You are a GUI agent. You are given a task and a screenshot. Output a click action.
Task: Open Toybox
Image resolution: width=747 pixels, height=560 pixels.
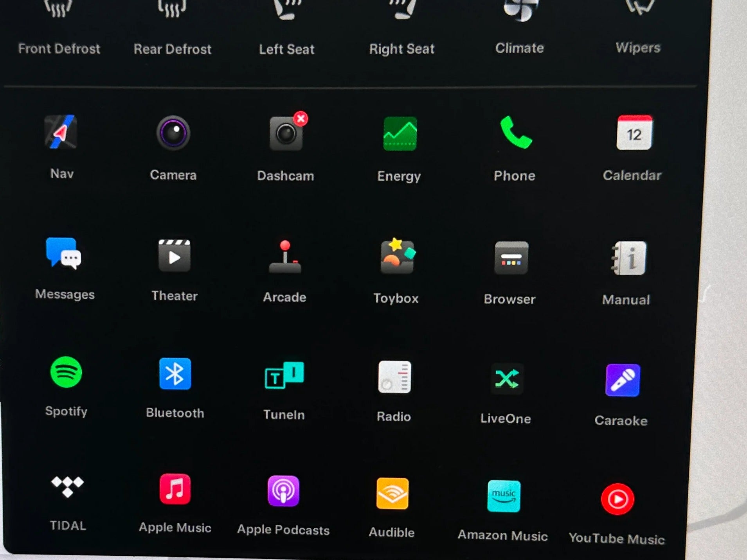coord(397,257)
